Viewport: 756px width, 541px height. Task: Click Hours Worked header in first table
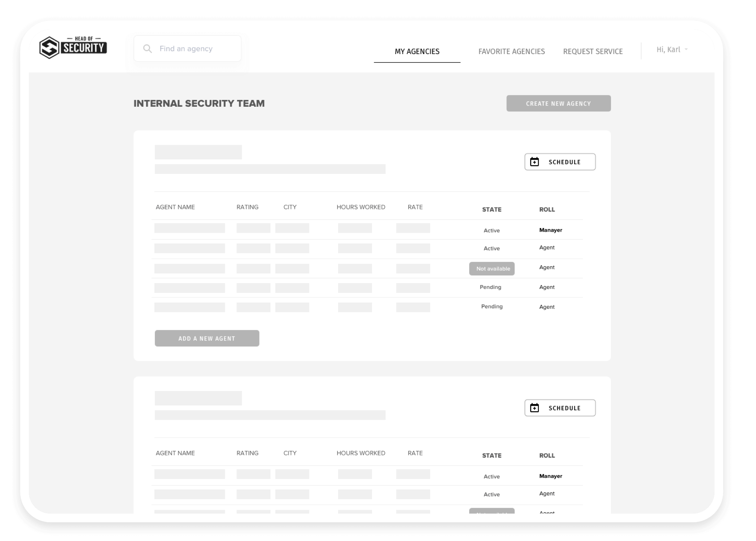pyautogui.click(x=360, y=207)
